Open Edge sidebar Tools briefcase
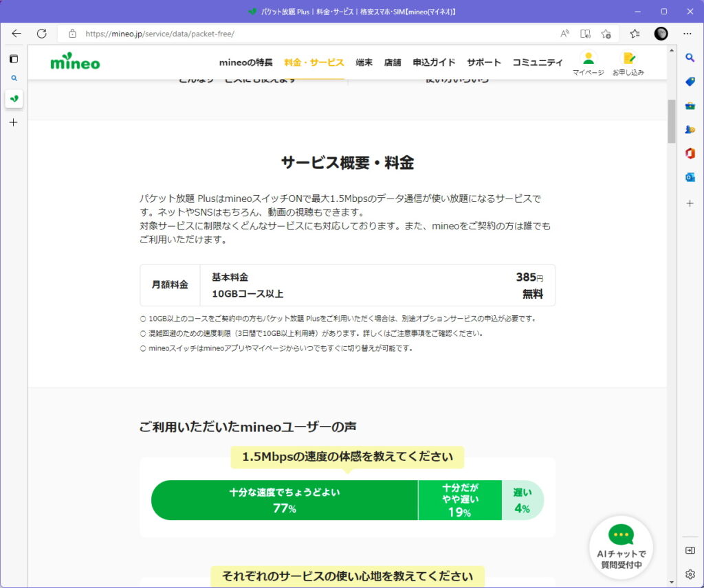704x588 pixels. pos(690,106)
